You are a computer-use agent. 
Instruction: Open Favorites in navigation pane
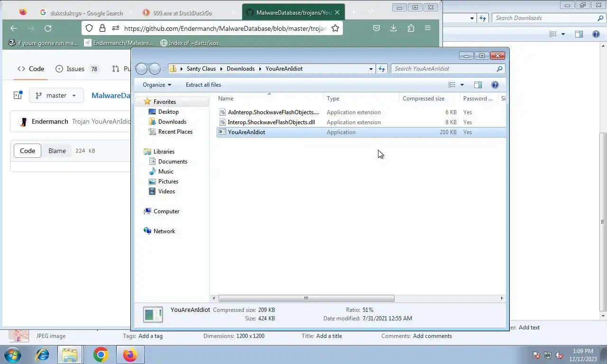point(165,102)
